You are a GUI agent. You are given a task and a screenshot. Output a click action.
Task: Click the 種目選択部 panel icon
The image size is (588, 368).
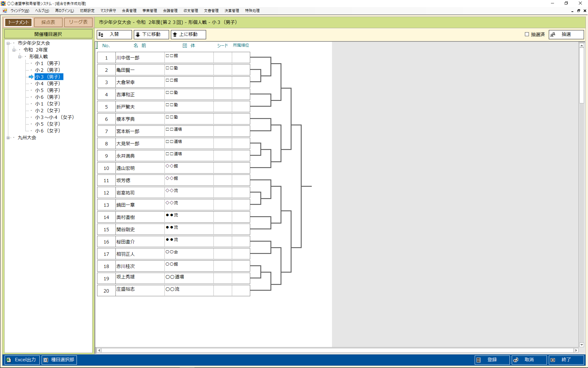click(46, 360)
